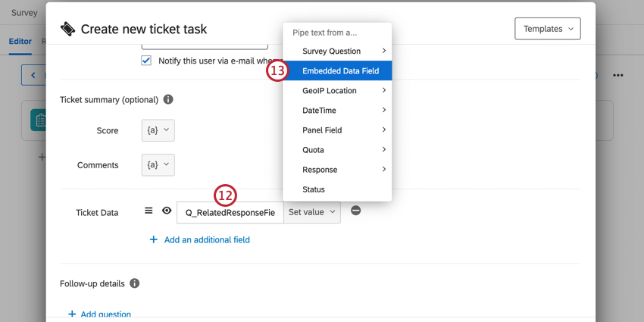
Task: Click the Q_RelatedResponseField input box
Action: click(230, 213)
